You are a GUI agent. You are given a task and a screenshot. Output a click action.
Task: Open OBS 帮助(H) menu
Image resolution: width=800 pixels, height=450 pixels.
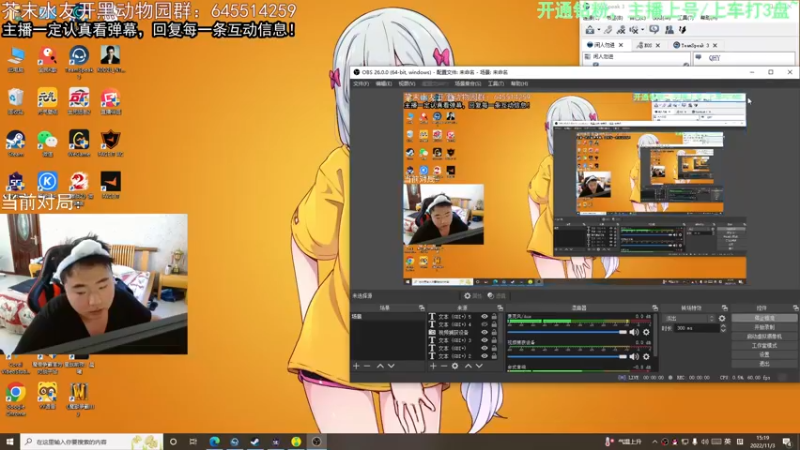(519, 84)
